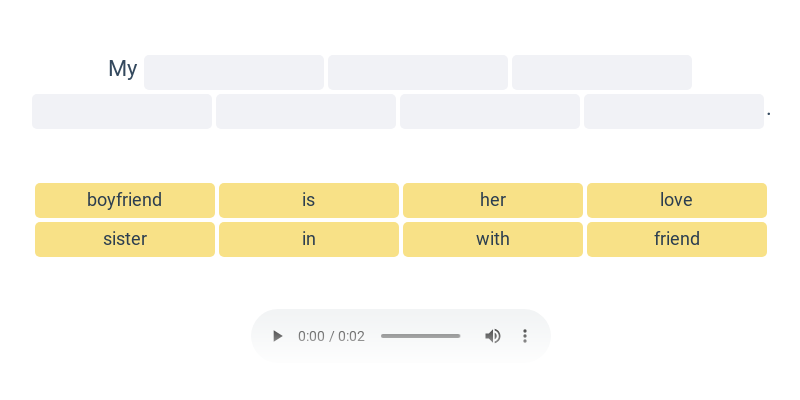Screen dimensions: 800x400
Task: Select the 'is' word tile
Action: coord(309,200)
